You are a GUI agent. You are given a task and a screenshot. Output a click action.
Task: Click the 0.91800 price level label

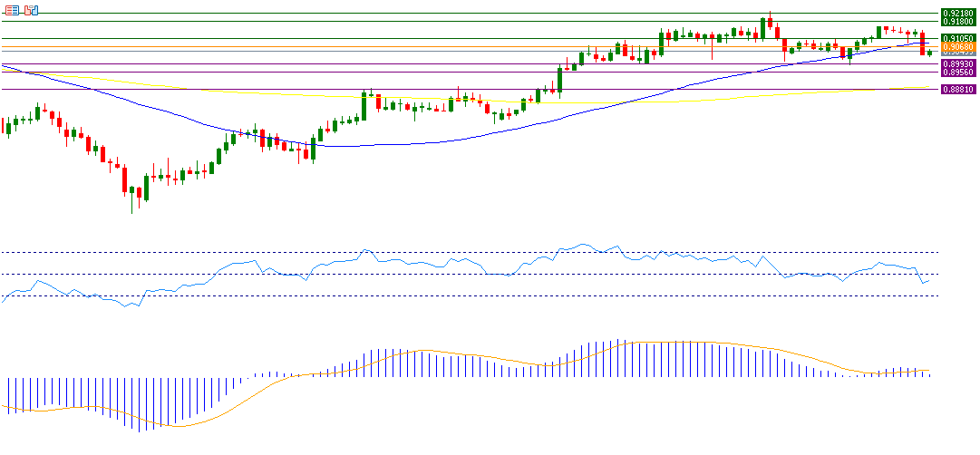pos(957,22)
